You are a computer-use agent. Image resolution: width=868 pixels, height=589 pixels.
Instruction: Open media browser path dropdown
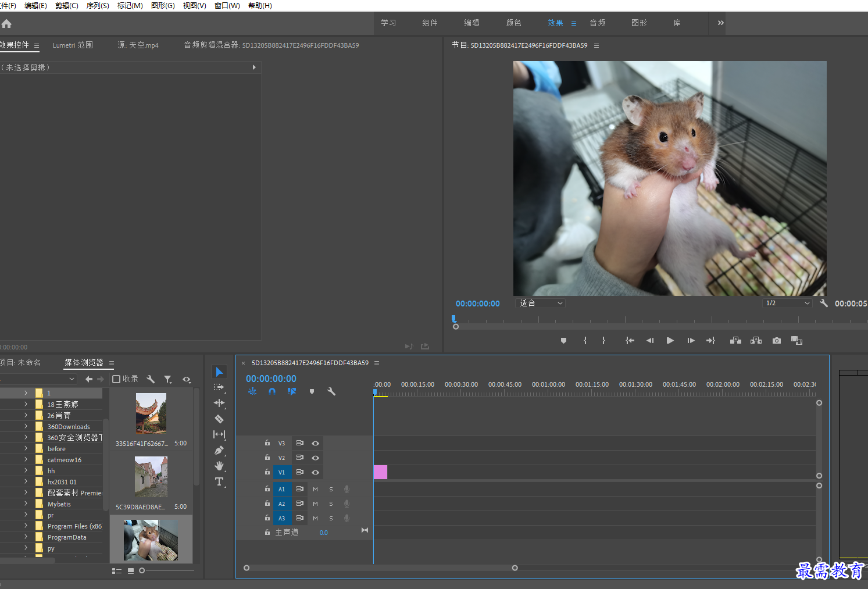(x=72, y=379)
